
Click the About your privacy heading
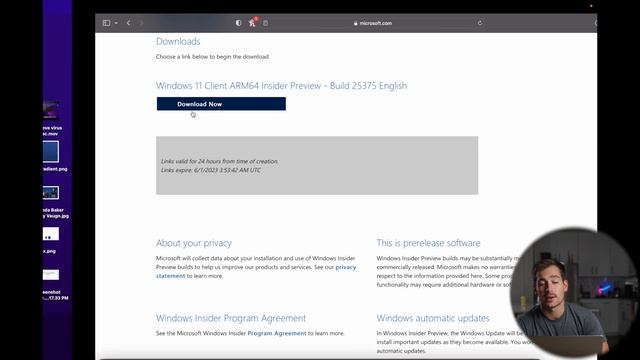[194, 243]
